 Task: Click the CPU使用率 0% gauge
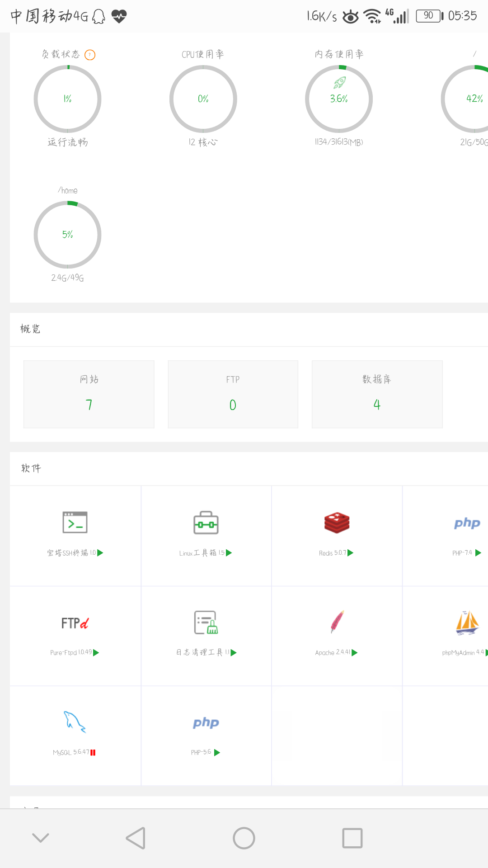point(203,99)
